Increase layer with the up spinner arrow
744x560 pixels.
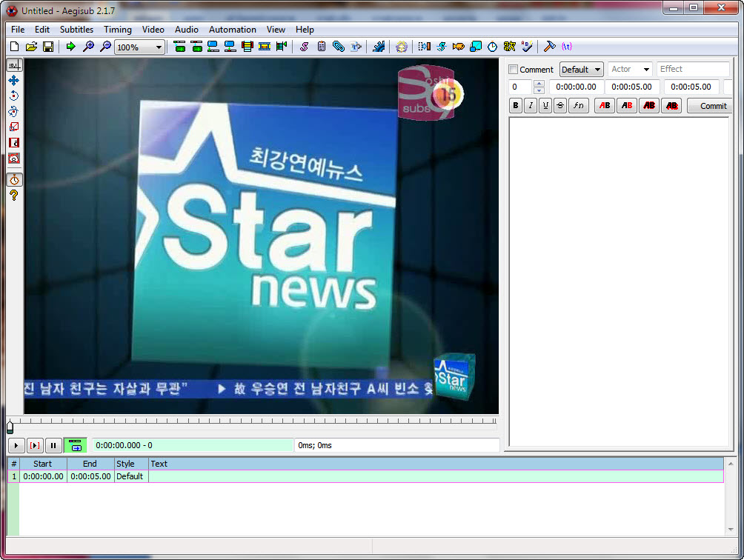[539, 83]
